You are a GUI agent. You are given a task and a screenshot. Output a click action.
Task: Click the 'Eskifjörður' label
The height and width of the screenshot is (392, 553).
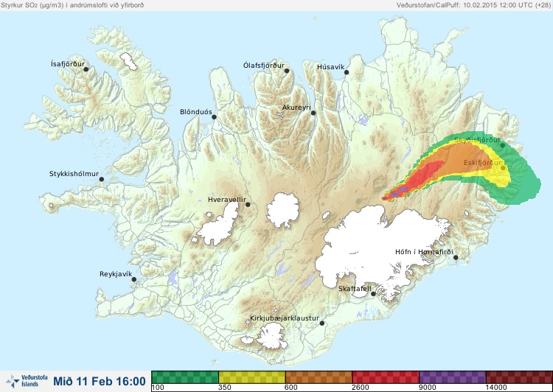(482, 163)
